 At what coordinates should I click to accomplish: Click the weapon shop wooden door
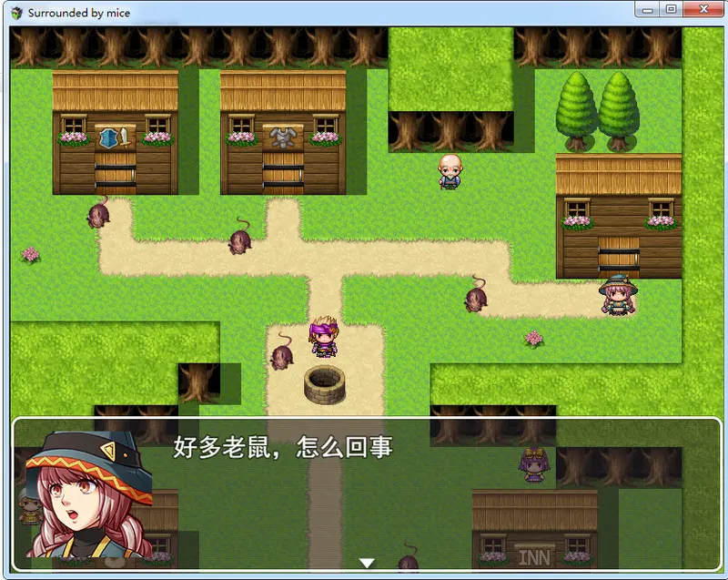[116, 173]
